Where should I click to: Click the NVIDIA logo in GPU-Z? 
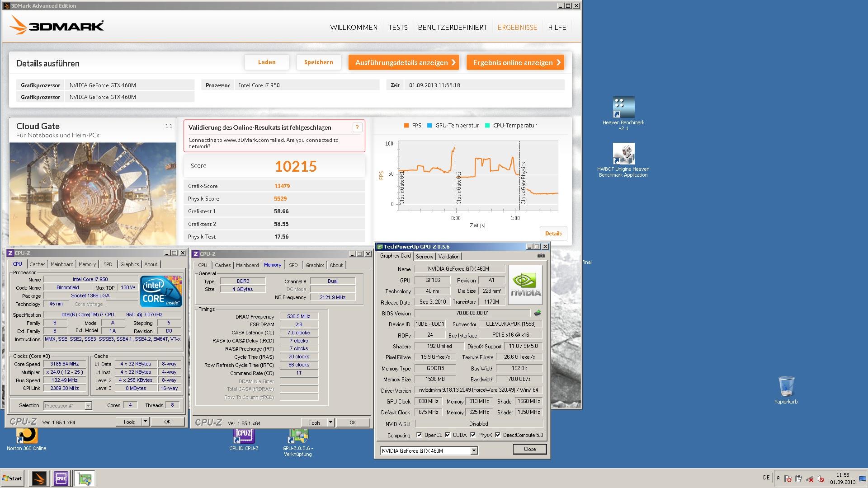525,285
